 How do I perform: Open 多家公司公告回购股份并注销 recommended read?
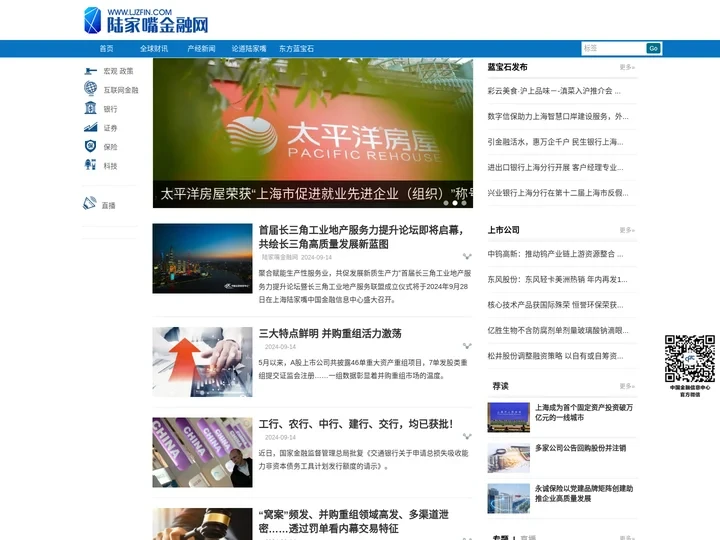pos(580,448)
